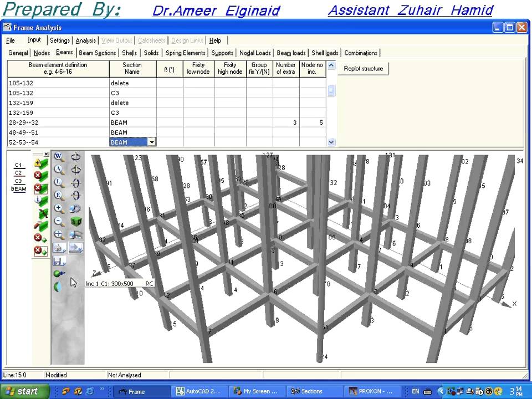The height and width of the screenshot is (399, 532).
Task: Rotate view with topmost rotation icon
Action: pos(76,157)
